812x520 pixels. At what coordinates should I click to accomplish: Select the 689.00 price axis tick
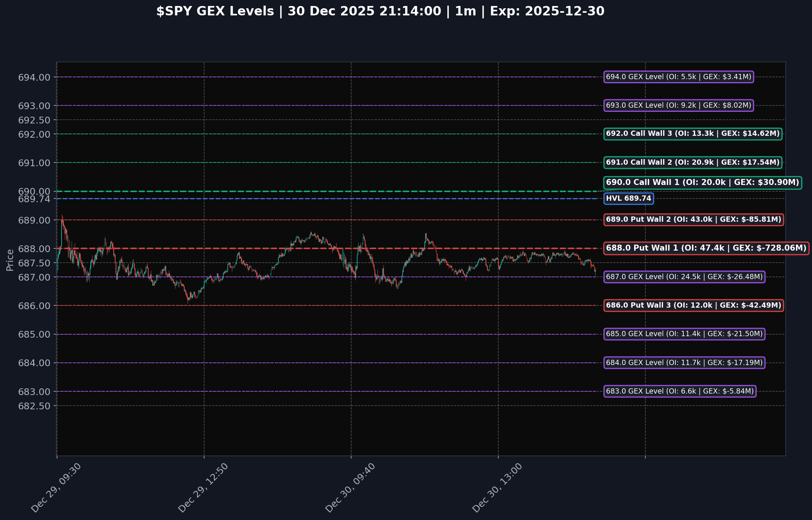click(x=34, y=220)
